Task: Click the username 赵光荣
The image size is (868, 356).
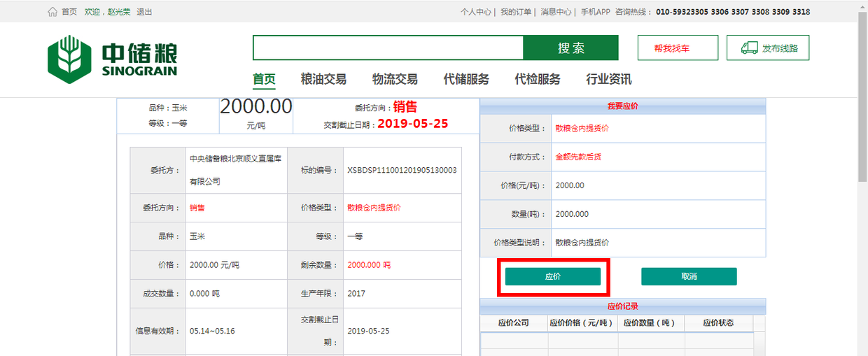Action: click(x=120, y=12)
